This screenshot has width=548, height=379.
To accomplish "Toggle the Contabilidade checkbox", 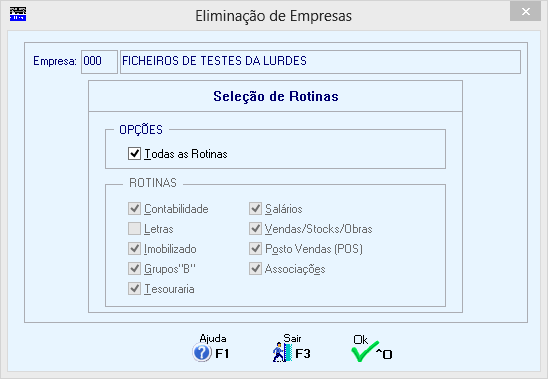I will (x=134, y=209).
